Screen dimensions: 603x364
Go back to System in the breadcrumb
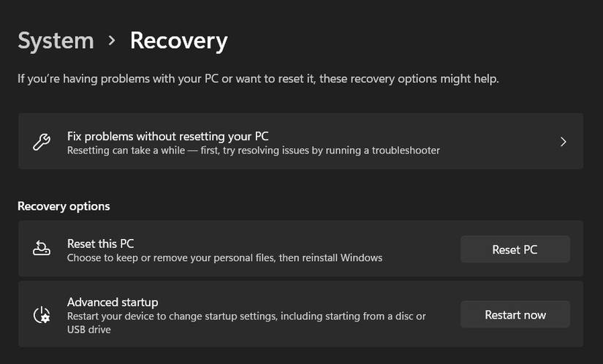pyautogui.click(x=56, y=41)
